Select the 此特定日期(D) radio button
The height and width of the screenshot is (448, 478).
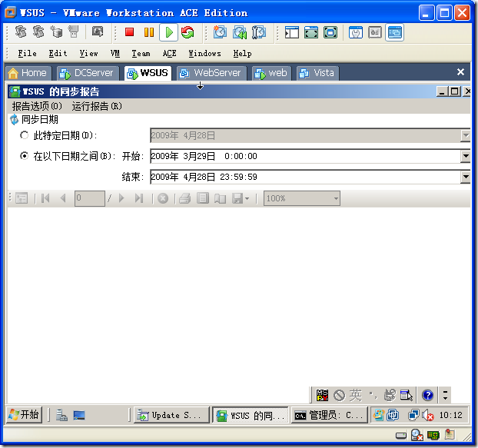point(24,135)
